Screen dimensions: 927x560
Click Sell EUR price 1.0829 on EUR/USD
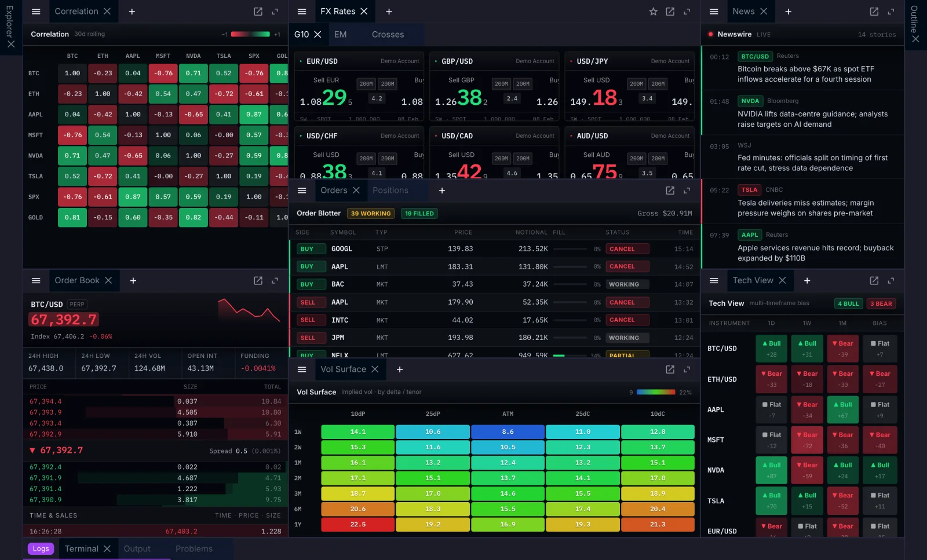(x=326, y=98)
